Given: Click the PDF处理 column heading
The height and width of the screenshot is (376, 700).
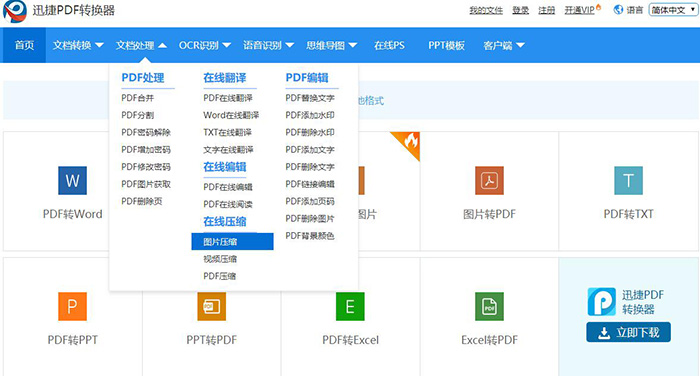Looking at the screenshot, I should 143,78.
